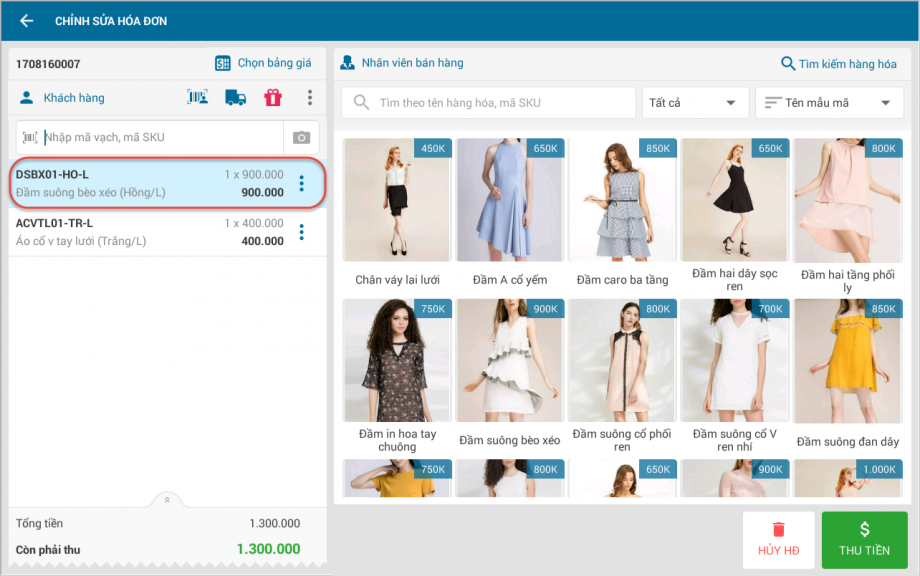
Task: Open the price list chooser icon
Action: tap(222, 63)
